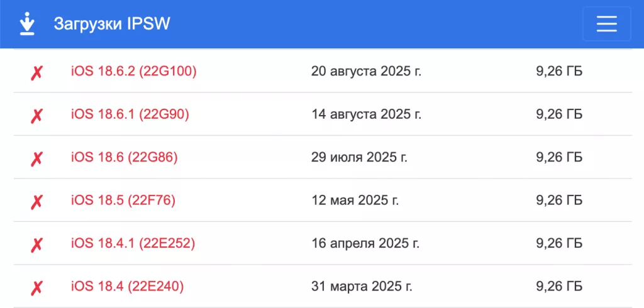Click the 20 августа 2025 г. date cell

[x=366, y=72]
